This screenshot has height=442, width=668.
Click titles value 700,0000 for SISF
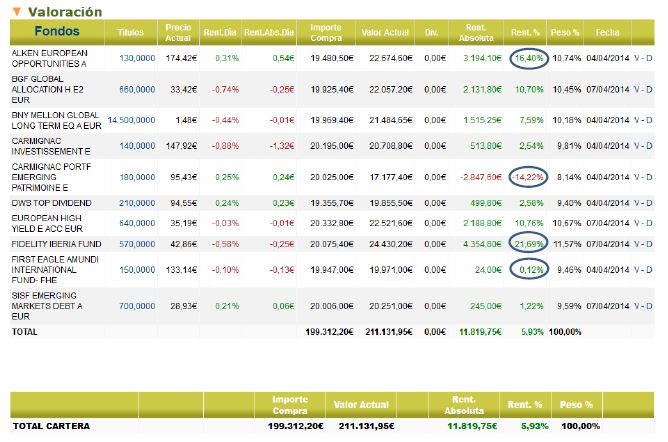(137, 306)
